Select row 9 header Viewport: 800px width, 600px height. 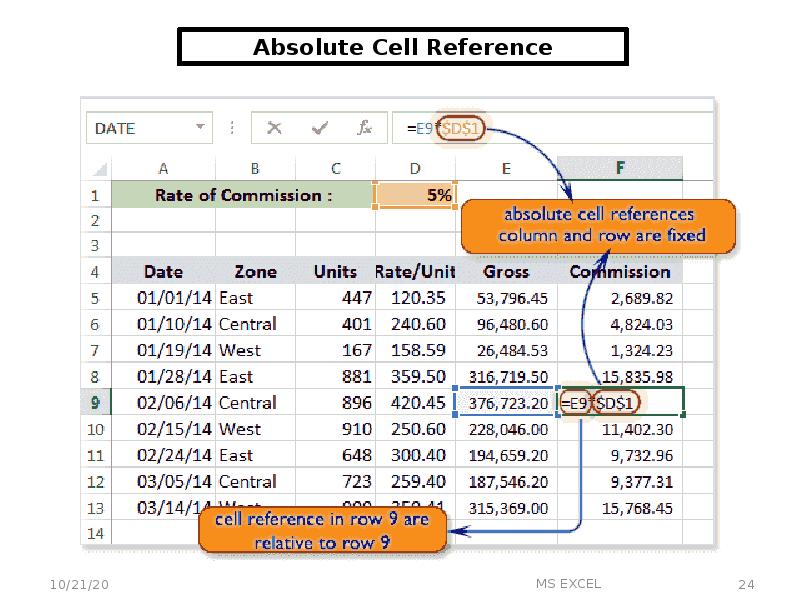click(95, 403)
